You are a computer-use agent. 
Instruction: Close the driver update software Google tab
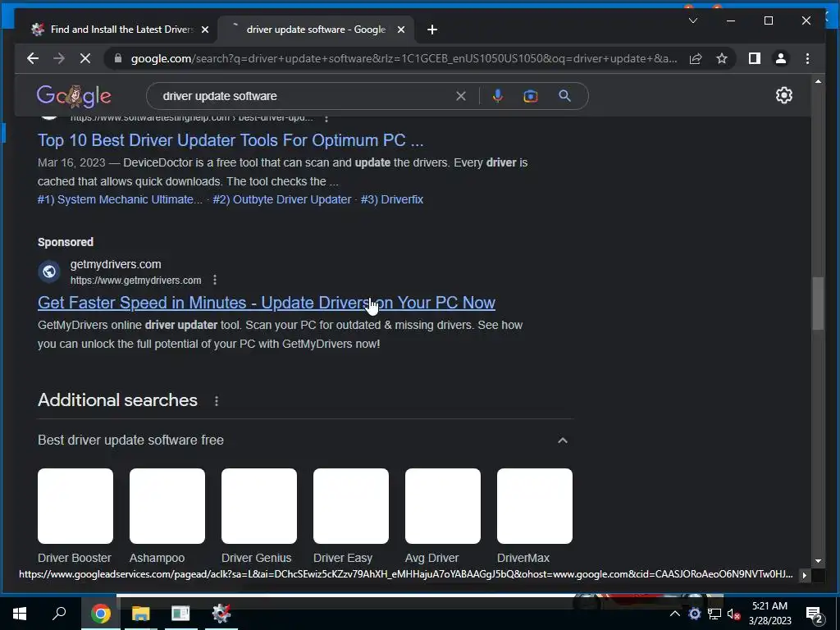pos(400,30)
